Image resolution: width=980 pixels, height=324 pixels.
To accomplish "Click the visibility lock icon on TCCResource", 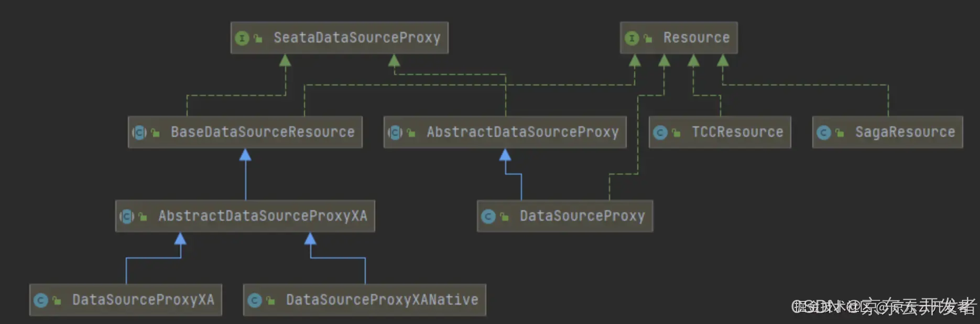I will pos(676,133).
